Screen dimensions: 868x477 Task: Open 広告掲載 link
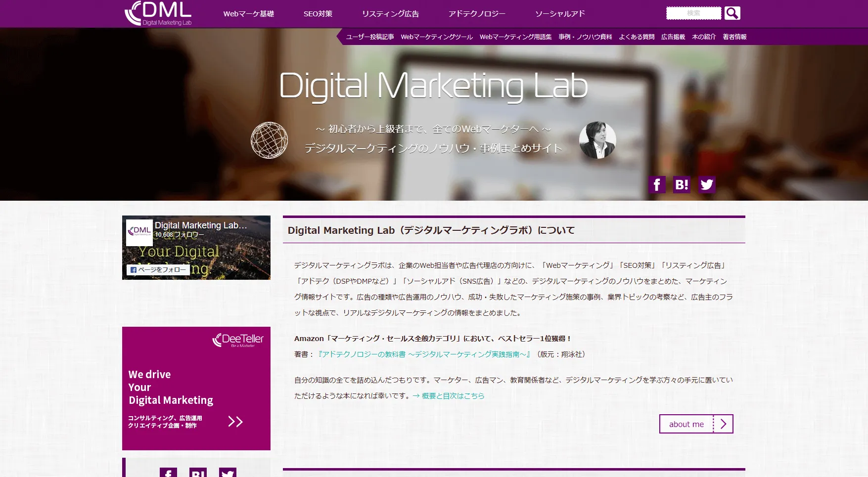pyautogui.click(x=673, y=37)
